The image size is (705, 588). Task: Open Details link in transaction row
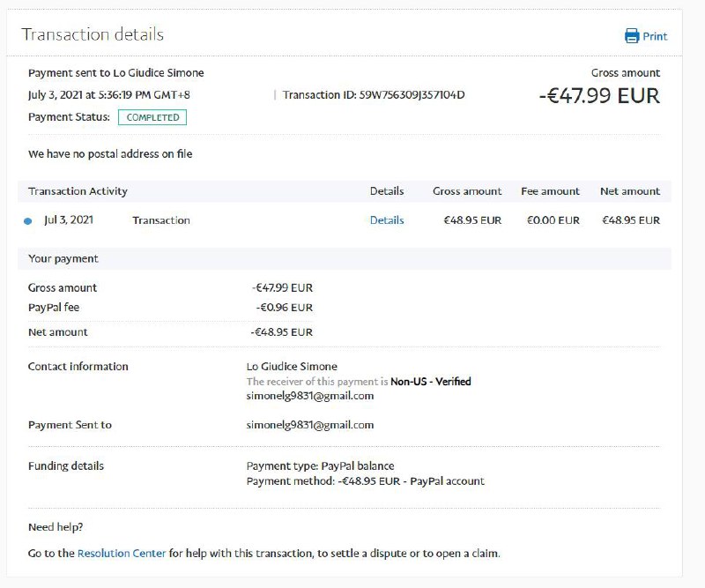click(387, 220)
